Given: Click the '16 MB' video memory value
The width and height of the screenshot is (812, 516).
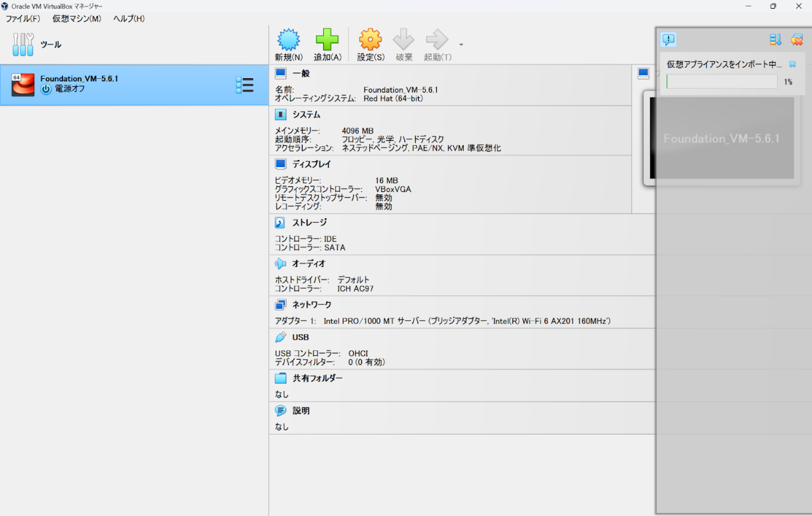Looking at the screenshot, I should 386,180.
